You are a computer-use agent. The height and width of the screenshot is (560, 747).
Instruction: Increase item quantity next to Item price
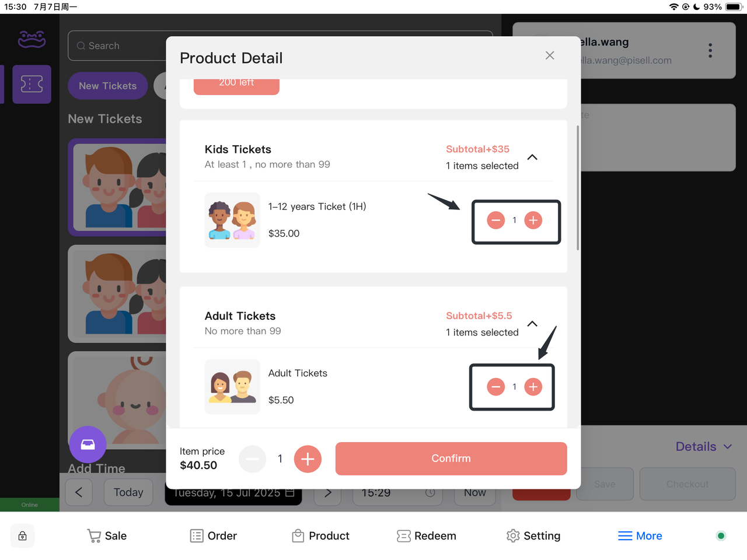pos(308,459)
